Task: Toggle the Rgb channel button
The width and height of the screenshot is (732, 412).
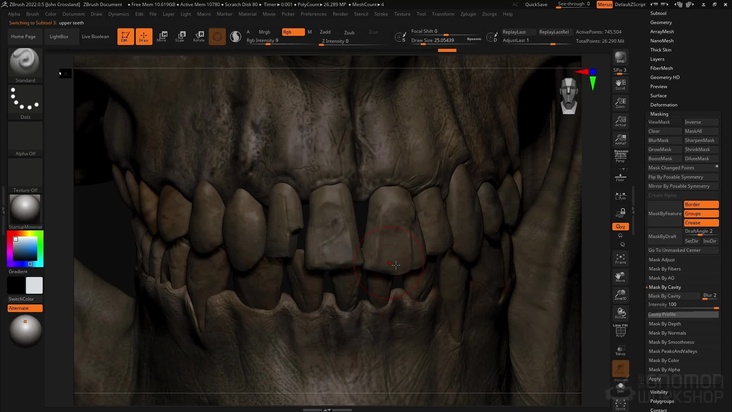Action: pos(292,32)
